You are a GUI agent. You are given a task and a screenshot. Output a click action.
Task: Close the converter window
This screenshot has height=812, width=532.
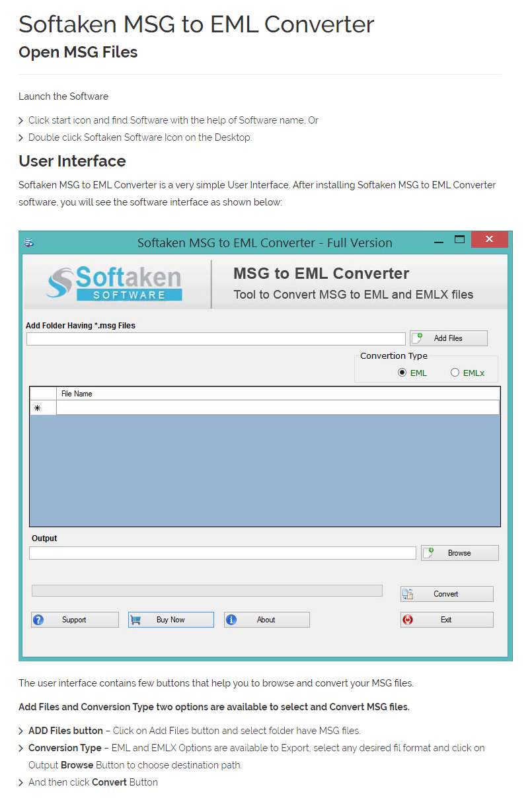[x=489, y=239]
